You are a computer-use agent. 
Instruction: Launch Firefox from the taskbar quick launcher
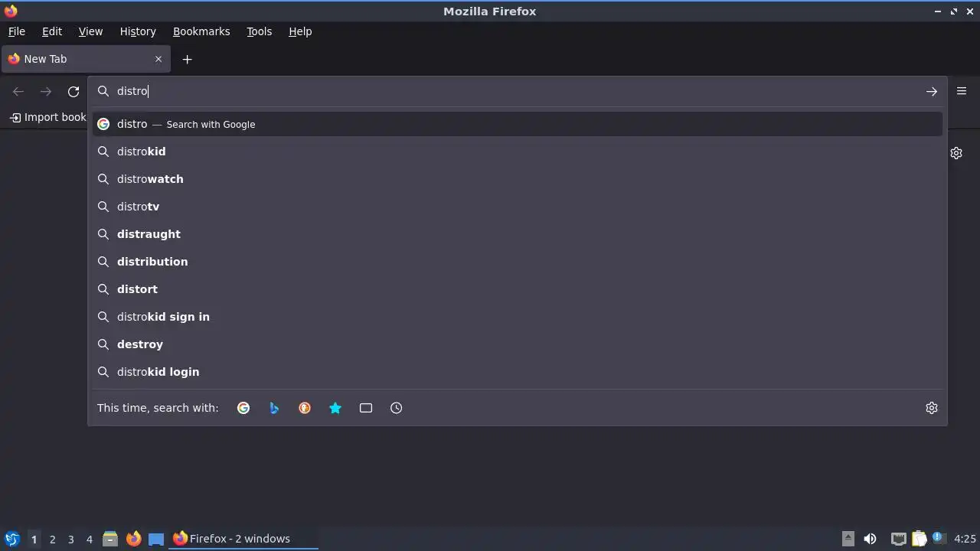[133, 539]
